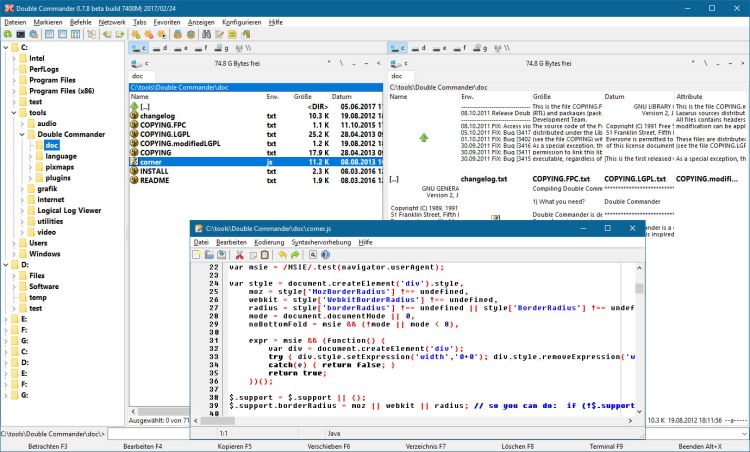Click the third panel view mode icon
The width and height of the screenshot is (750, 452).
point(76,34)
